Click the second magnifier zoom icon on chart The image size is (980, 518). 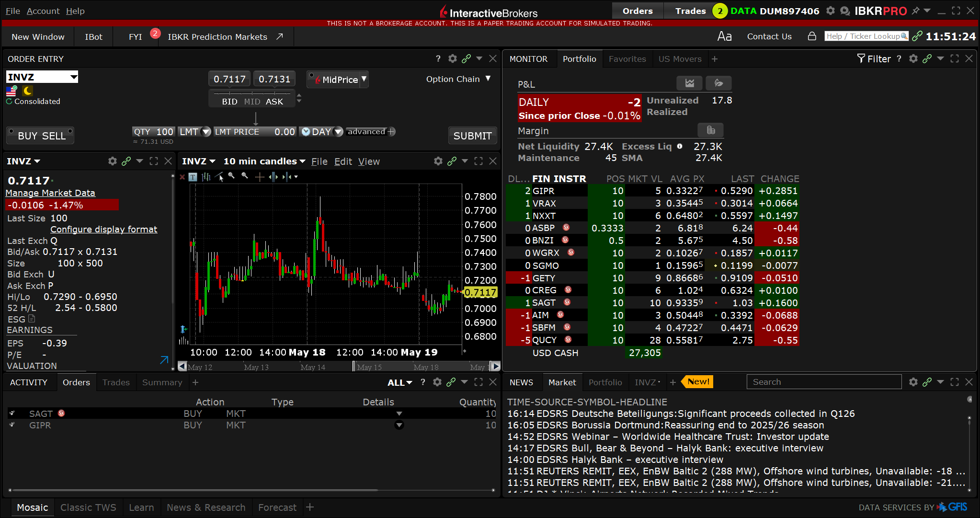pyautogui.click(x=245, y=176)
